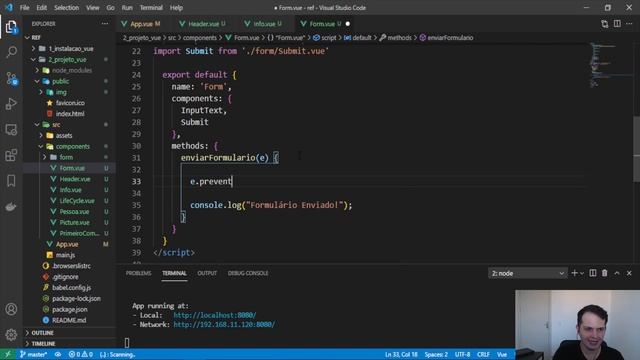Open errors and warnings count in status bar
This screenshot has width=640, height=360.
pos(80,354)
